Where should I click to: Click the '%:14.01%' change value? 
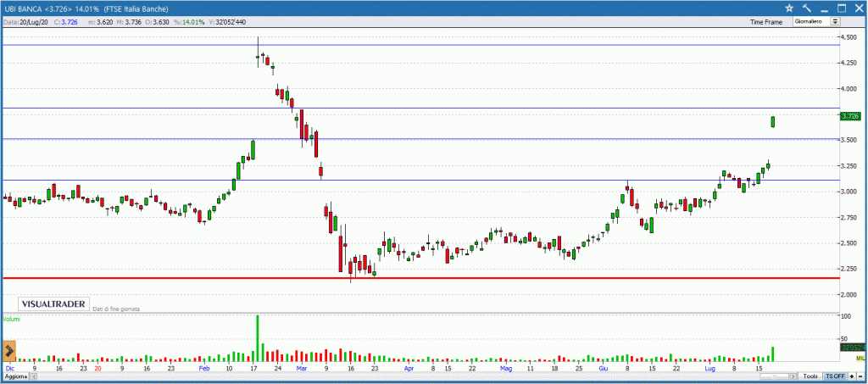pos(189,22)
